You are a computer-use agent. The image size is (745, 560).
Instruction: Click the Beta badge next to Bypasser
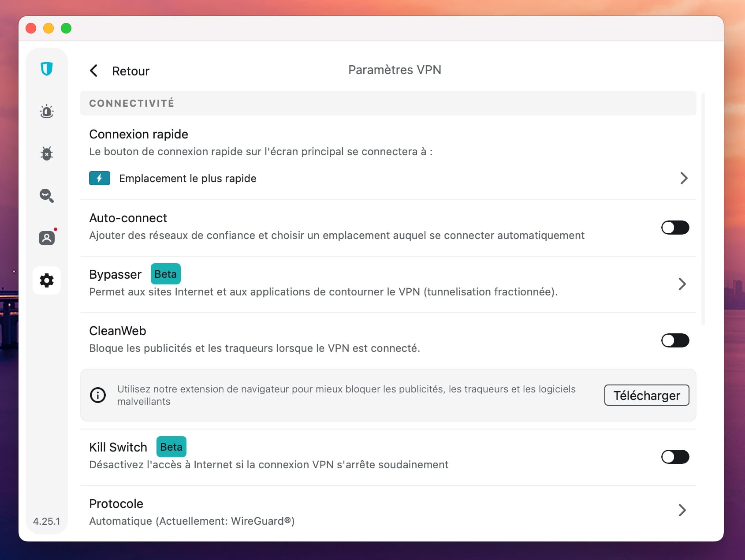pos(166,274)
